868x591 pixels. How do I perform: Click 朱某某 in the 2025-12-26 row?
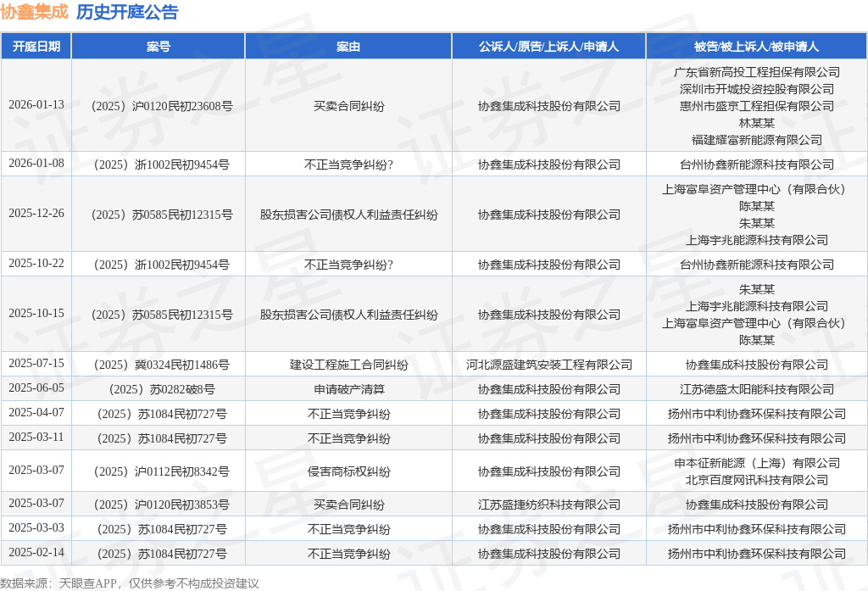pyautogui.click(x=757, y=223)
